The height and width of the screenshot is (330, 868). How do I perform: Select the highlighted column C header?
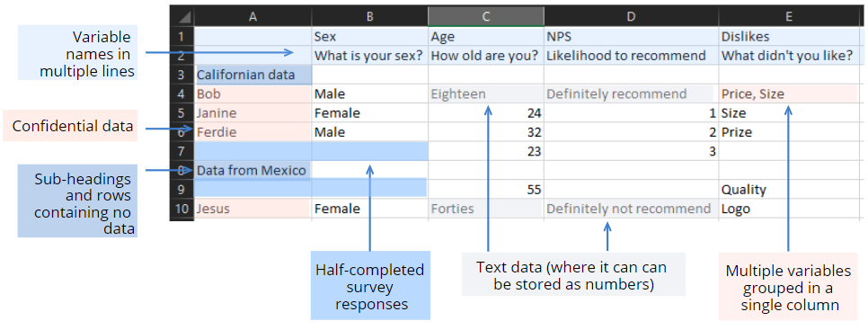[485, 17]
